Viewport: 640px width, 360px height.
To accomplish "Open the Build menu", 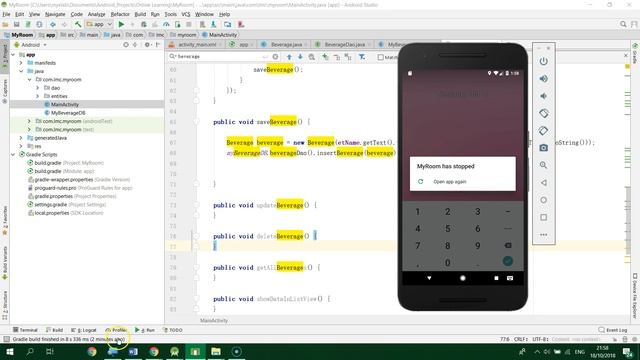I will point(140,14).
